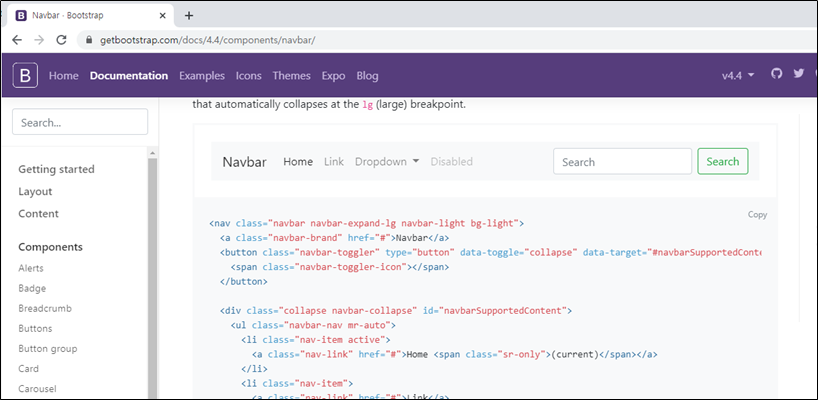This screenshot has height=400, width=818.
Task: Click the sidebar vertical scrollbar
Action: 152,276
